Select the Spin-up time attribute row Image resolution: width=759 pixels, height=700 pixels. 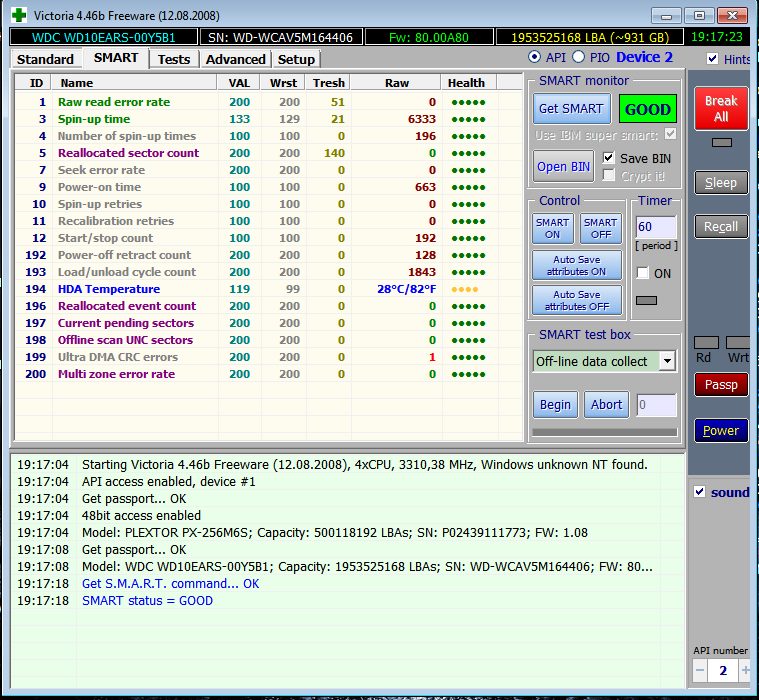coord(269,119)
